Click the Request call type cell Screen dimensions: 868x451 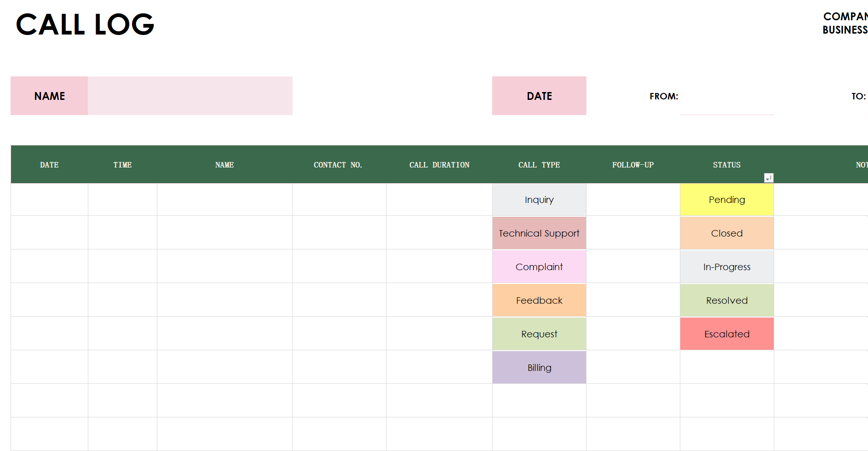click(x=539, y=334)
